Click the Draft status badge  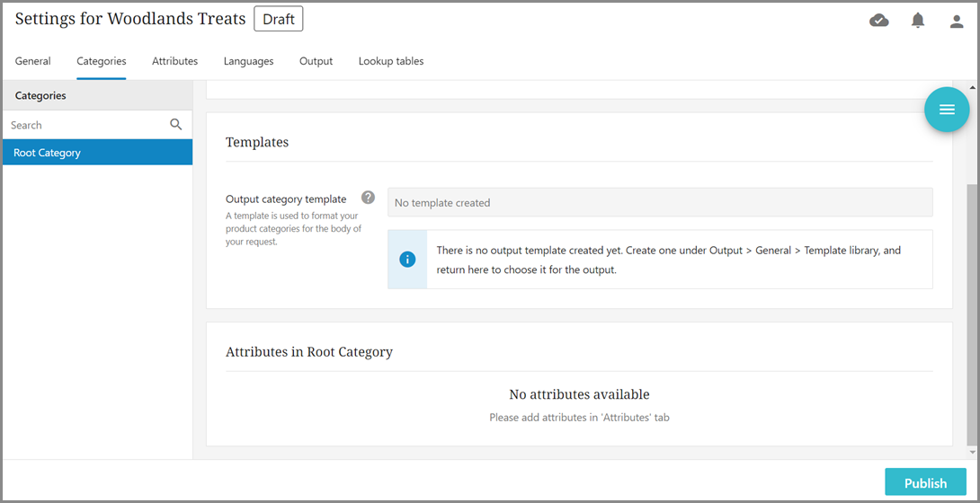tap(279, 19)
